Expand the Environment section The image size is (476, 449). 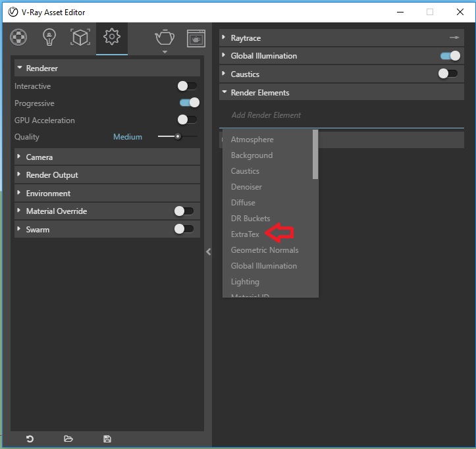coord(107,193)
